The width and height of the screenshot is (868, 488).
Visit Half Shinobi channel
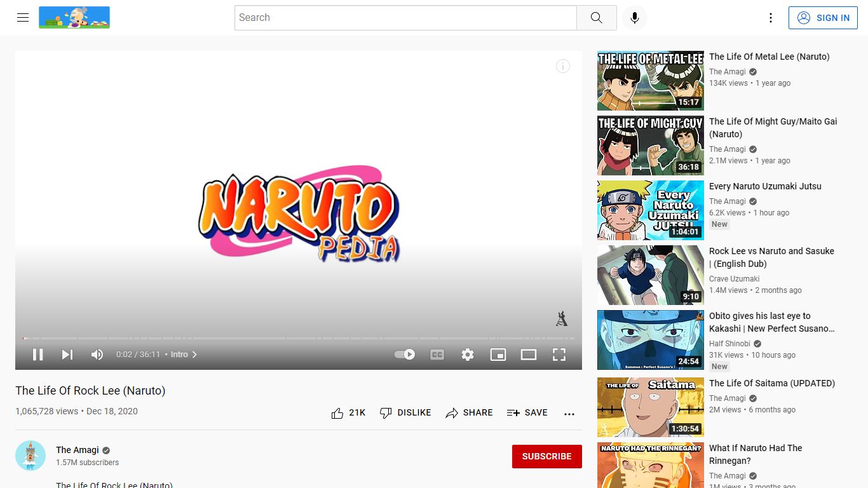(x=729, y=344)
